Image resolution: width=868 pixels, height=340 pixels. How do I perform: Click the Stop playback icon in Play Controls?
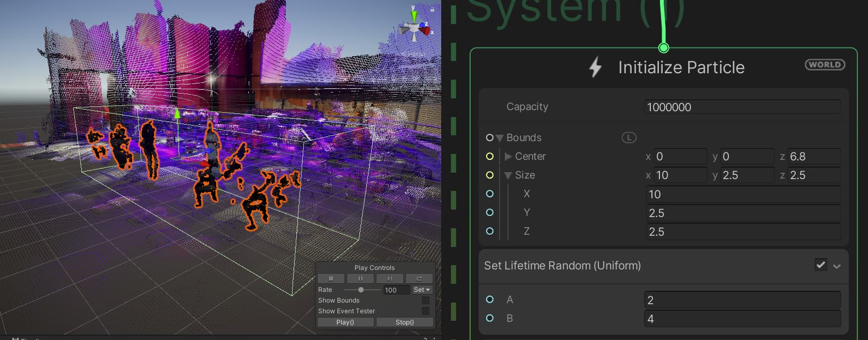pos(331,279)
